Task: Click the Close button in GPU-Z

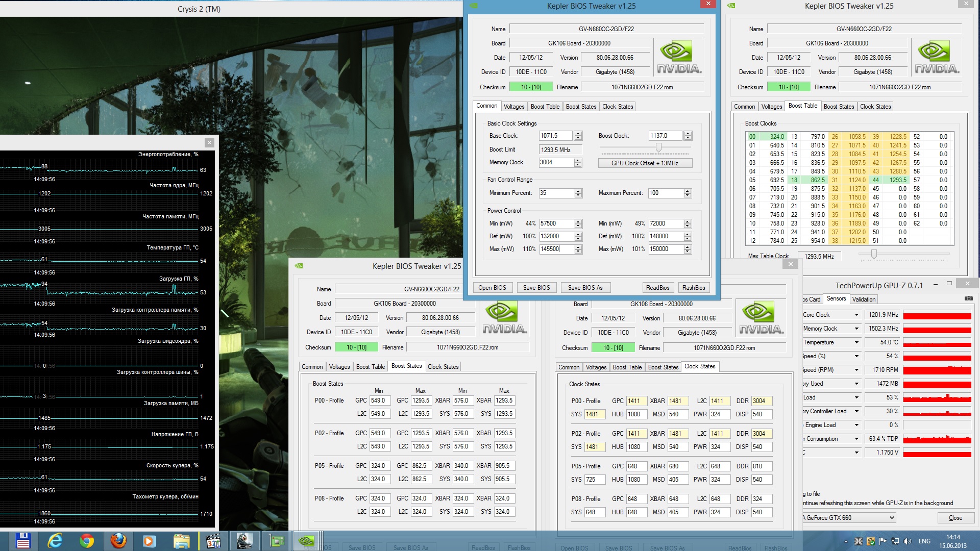Action: 955,518
